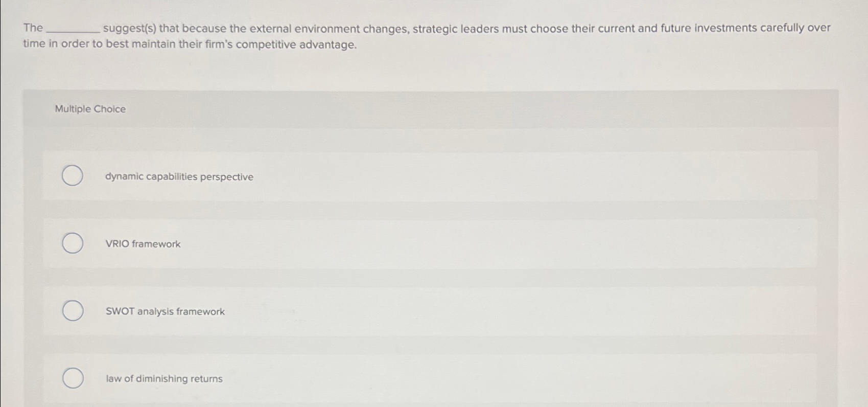The width and height of the screenshot is (868, 407).
Task: Select the SWOT analysis framework radio button
Action: 72,310
